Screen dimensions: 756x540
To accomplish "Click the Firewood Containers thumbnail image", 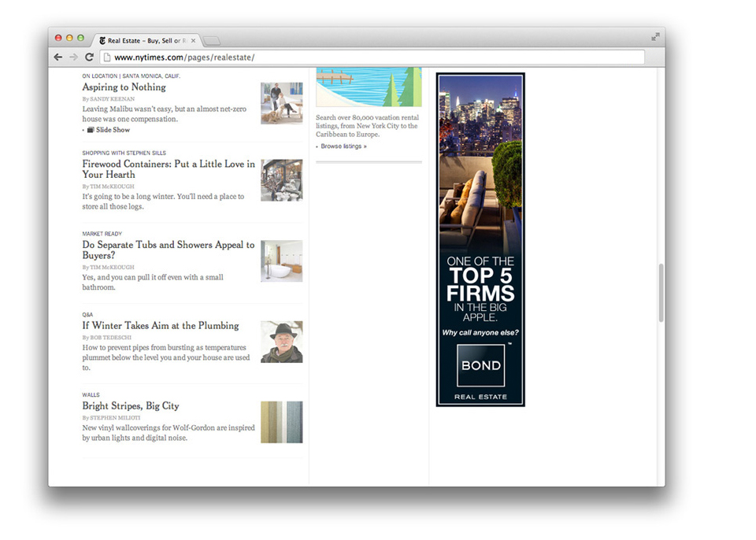I will click(282, 180).
